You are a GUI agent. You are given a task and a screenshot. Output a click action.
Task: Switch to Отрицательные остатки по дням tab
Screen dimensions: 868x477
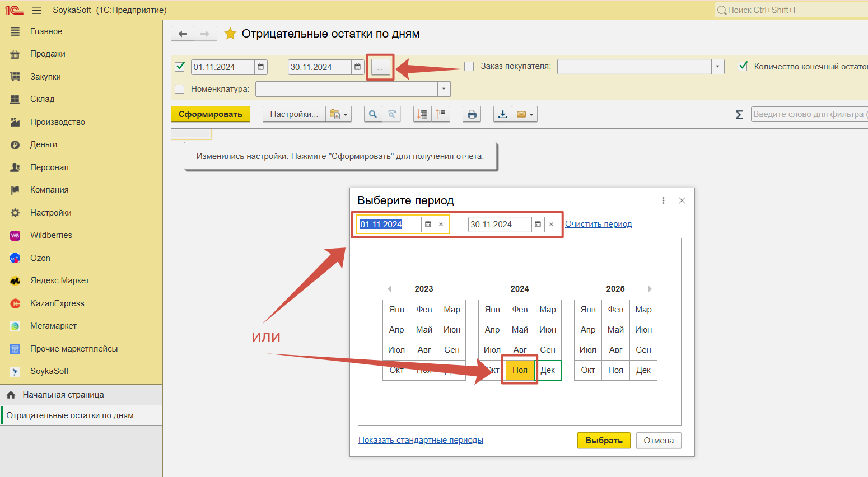82,415
